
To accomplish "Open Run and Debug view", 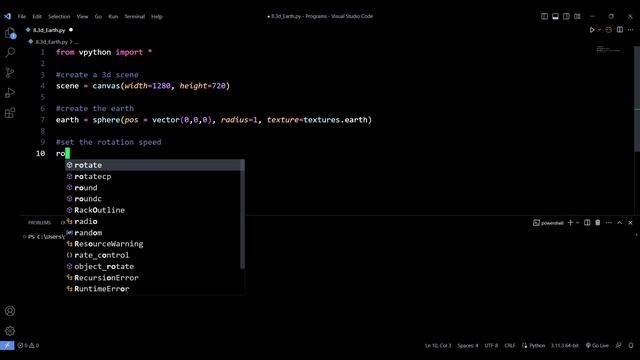I will (10, 93).
